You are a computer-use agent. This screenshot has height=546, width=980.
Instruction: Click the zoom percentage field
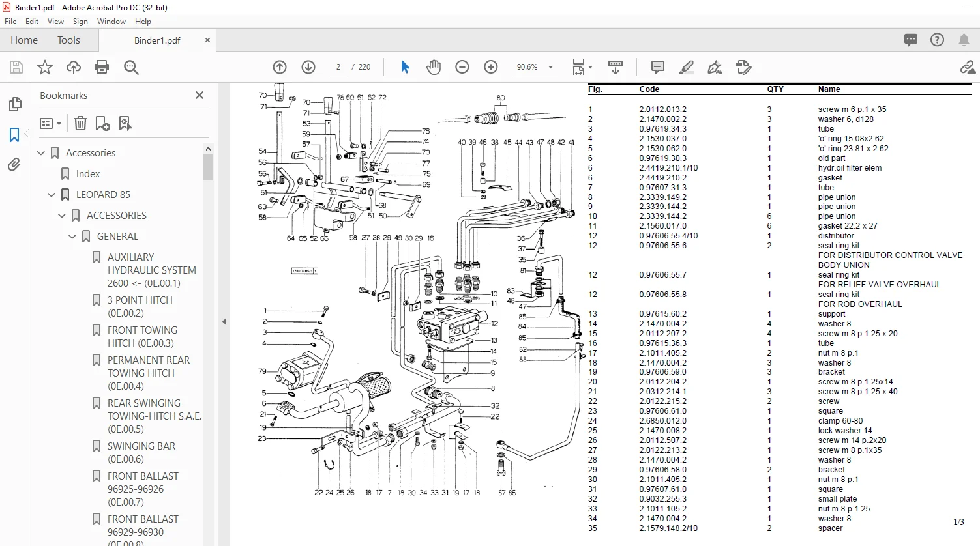click(527, 67)
